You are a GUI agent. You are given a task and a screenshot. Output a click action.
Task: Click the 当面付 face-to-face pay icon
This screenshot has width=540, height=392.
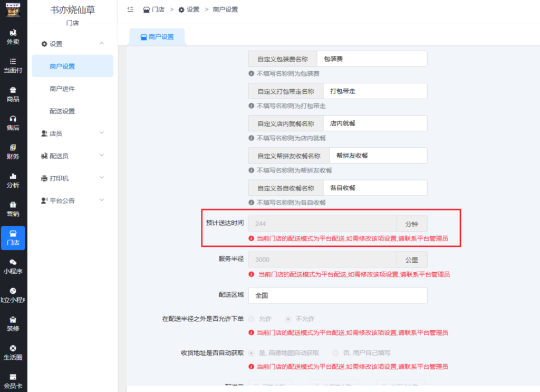[13, 65]
